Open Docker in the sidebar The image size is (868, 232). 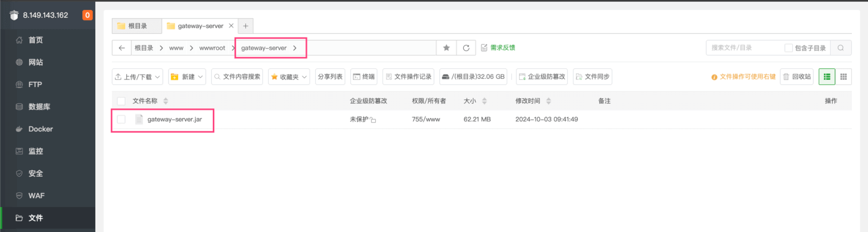(x=40, y=129)
